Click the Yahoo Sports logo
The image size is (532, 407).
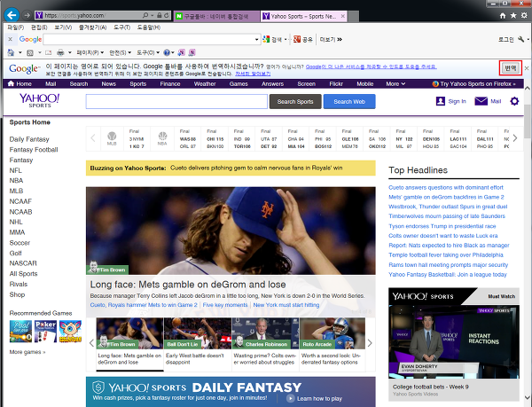coord(40,100)
